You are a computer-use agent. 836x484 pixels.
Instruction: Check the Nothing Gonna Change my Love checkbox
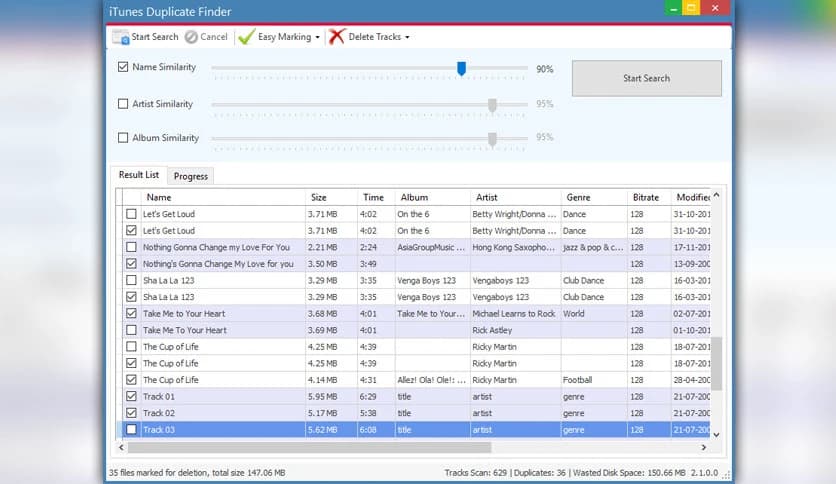[131, 247]
